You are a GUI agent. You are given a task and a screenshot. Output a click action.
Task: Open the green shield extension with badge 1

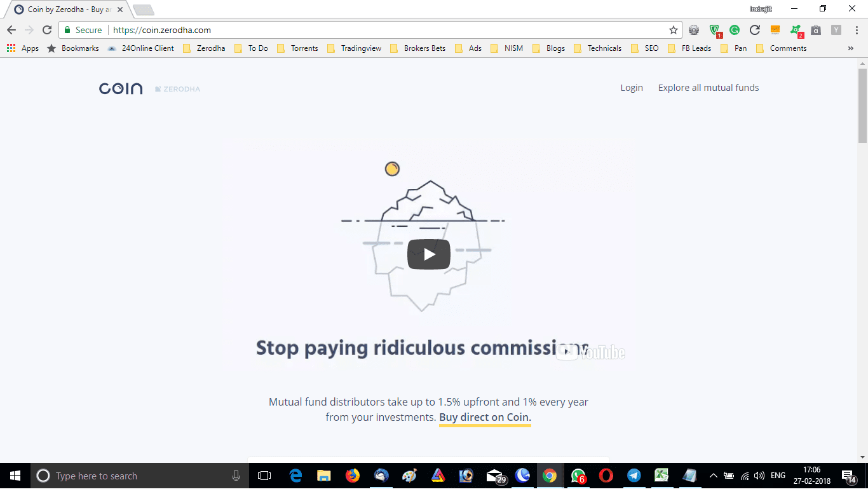pyautogui.click(x=715, y=30)
